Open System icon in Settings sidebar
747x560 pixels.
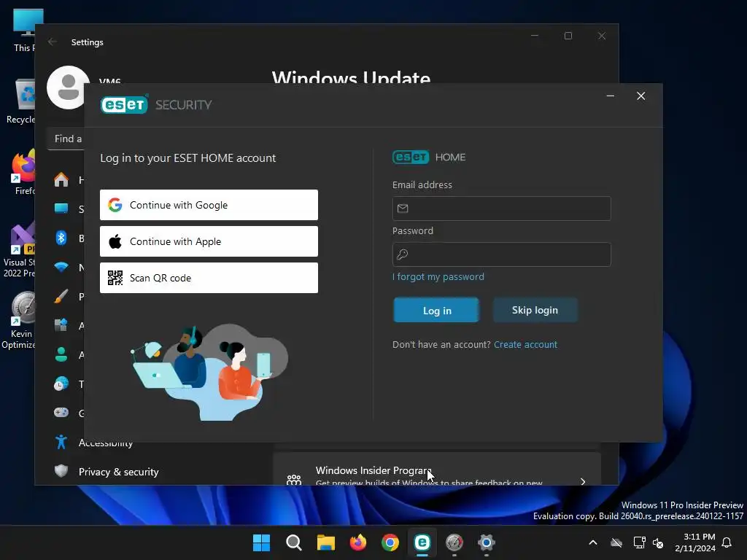(x=61, y=209)
